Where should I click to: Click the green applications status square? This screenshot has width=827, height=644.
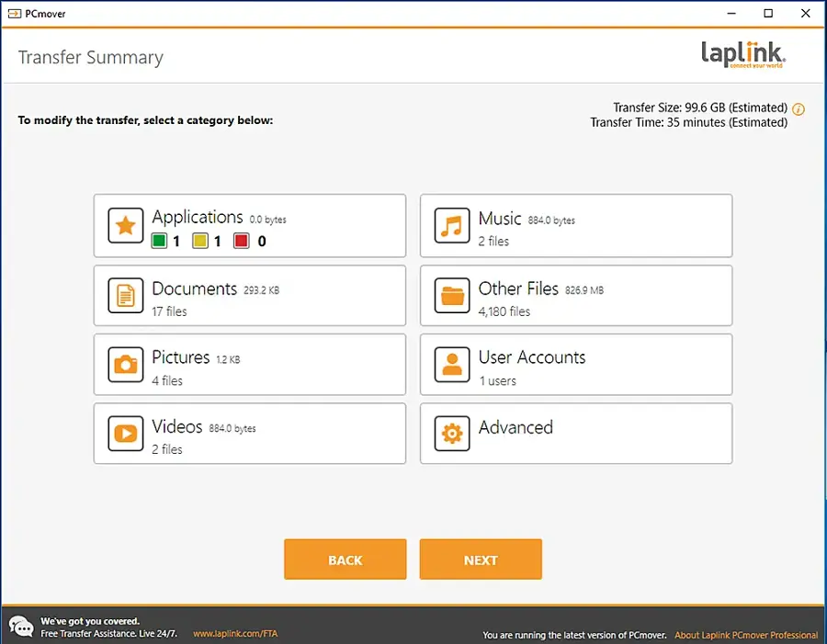(x=159, y=241)
